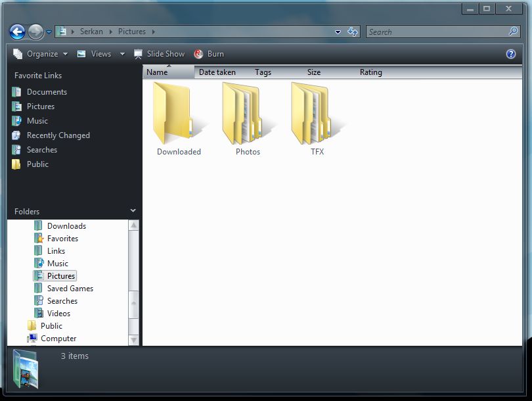Sort by the Name column header

point(158,72)
